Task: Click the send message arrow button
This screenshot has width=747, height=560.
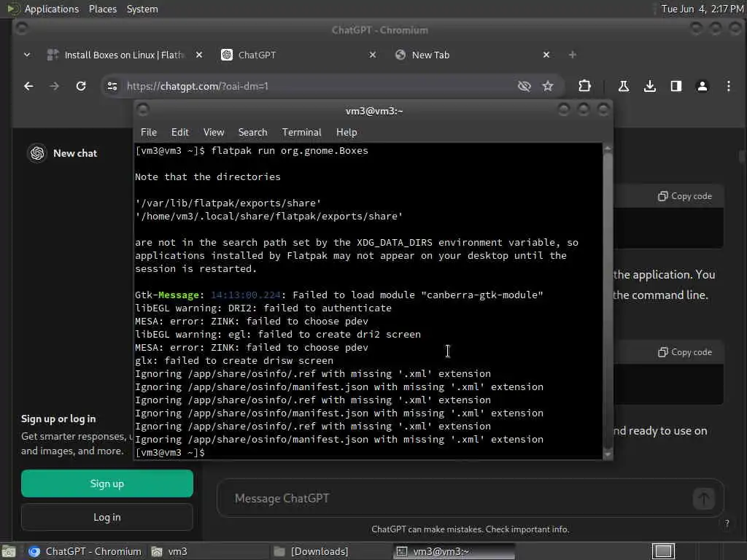Action: coord(704,499)
